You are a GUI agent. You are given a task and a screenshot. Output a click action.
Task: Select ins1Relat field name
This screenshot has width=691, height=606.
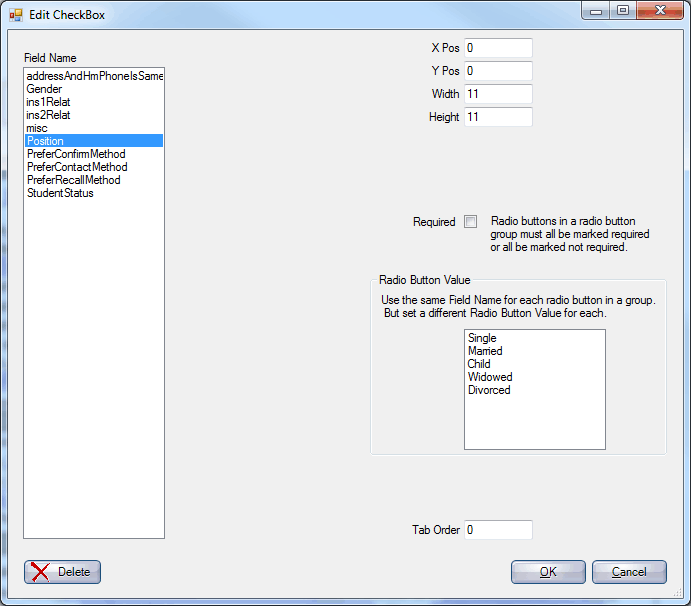point(94,102)
